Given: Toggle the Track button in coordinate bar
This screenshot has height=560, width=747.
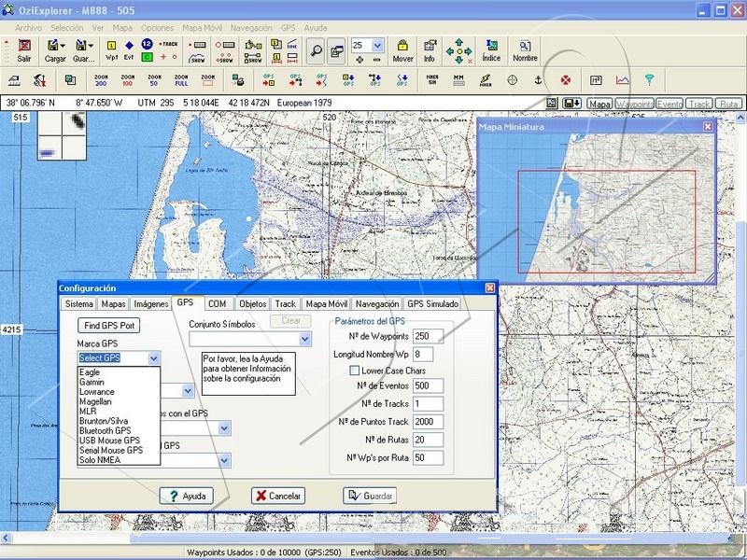Looking at the screenshot, I should (x=698, y=104).
